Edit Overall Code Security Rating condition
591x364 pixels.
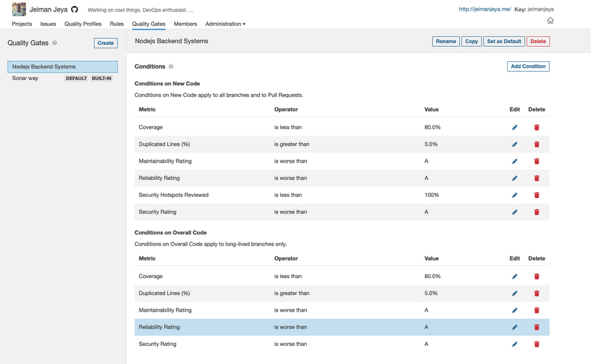point(514,345)
